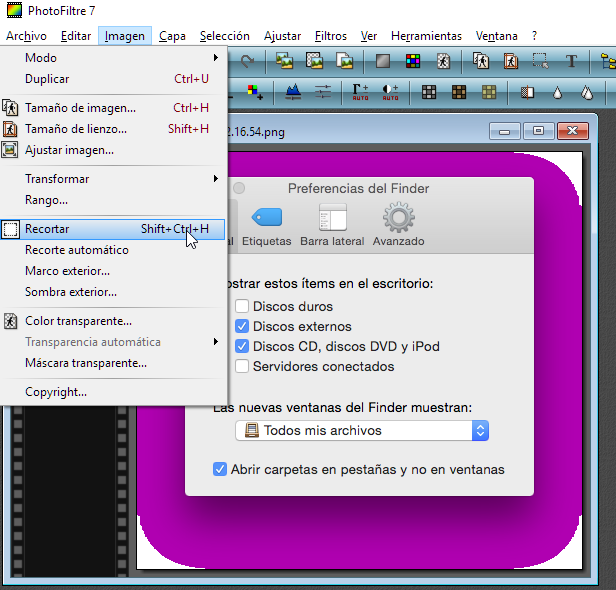This screenshot has width=616, height=590.
Task: Choose Recorte automático menu entry
Action: [x=114, y=250]
